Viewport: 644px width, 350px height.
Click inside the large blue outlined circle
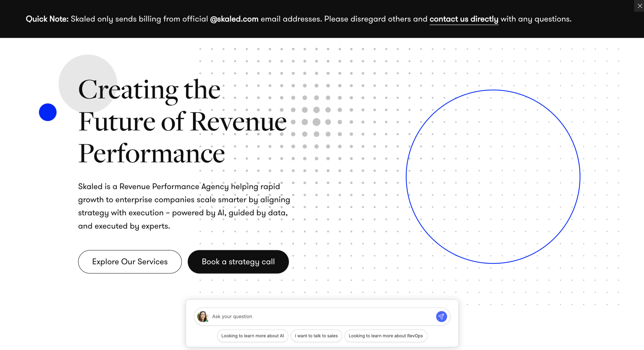[x=493, y=177]
